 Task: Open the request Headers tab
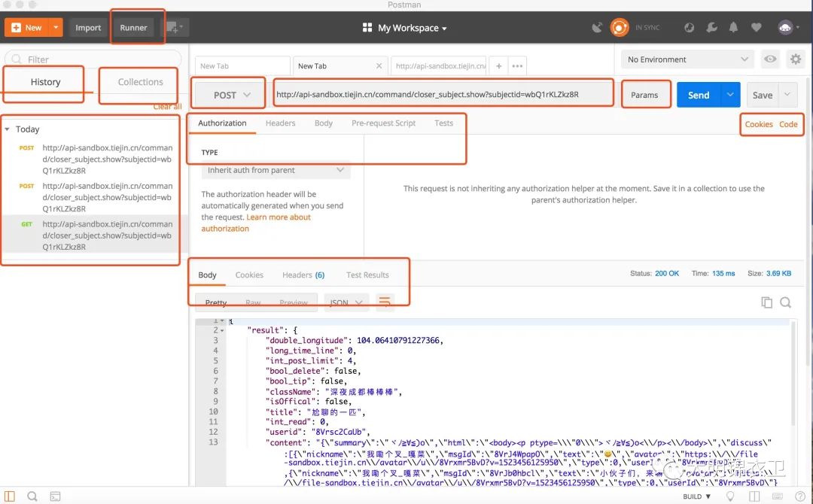point(281,123)
